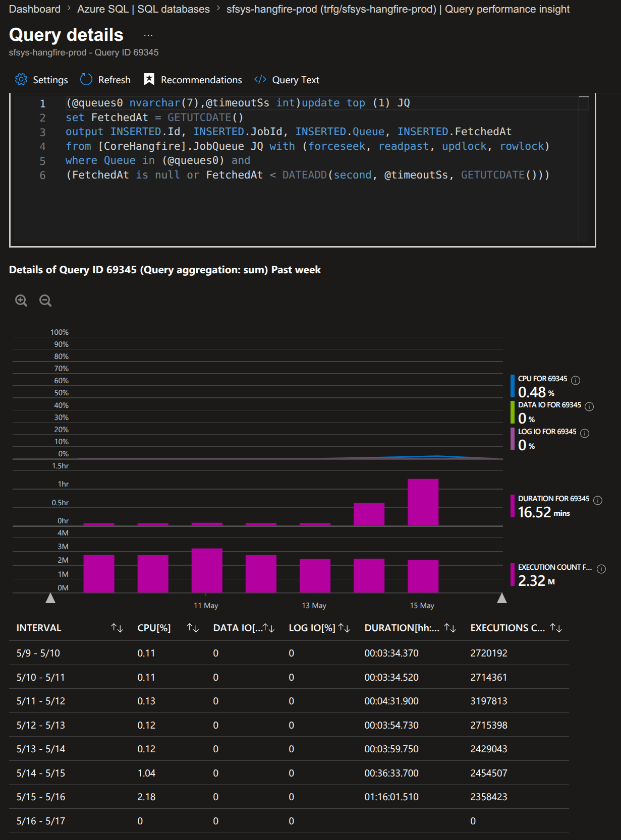Viewport: 621px width, 840px height.
Task: Select the 5/11 - 5/12 interval row
Action: 289,701
